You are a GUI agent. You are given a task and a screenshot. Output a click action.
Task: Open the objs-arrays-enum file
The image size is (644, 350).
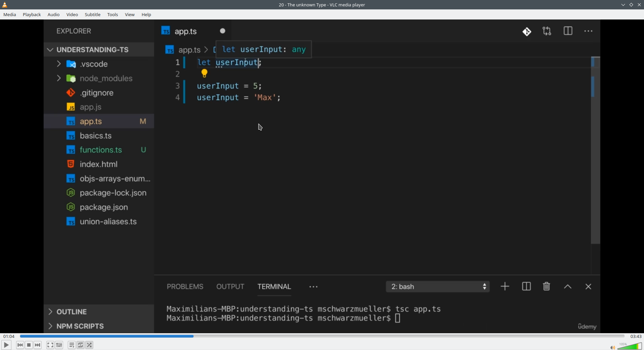pos(99,179)
